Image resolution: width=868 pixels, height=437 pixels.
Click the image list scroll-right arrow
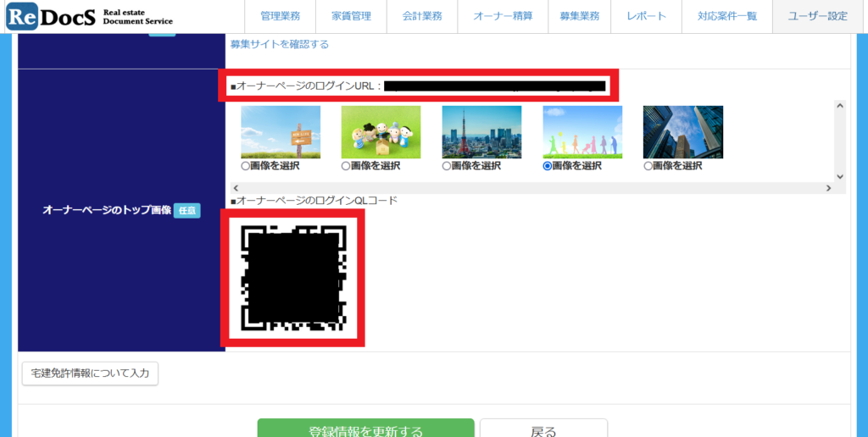point(829,188)
